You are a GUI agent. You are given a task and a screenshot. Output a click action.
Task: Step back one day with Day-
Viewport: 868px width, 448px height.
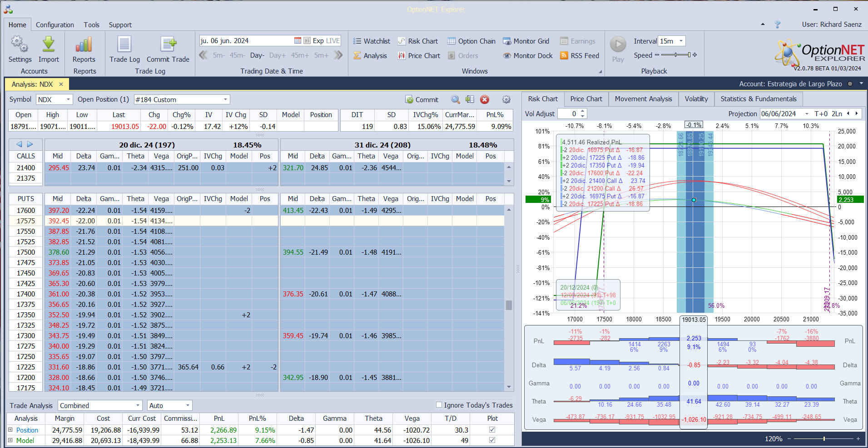tap(257, 55)
